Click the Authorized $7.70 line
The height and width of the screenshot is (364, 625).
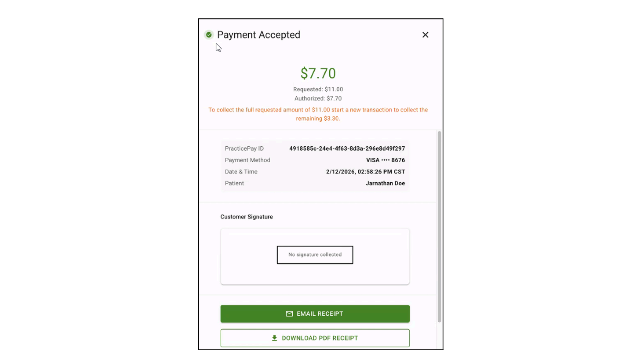click(317, 98)
